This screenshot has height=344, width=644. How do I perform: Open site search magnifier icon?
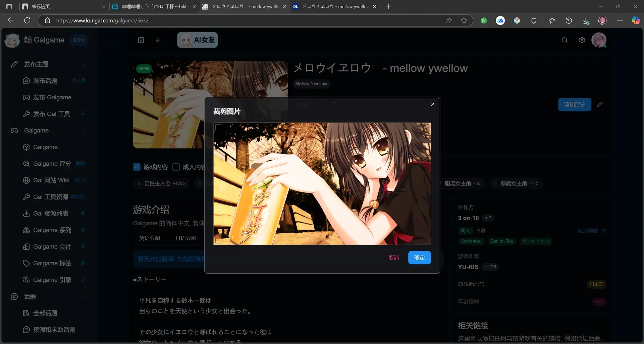565,40
